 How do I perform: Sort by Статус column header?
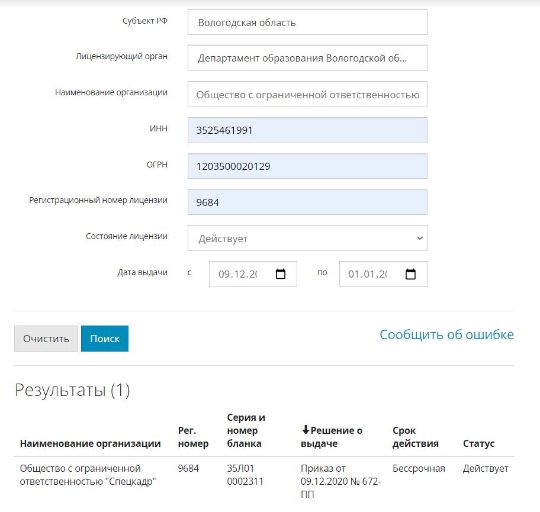tap(479, 443)
